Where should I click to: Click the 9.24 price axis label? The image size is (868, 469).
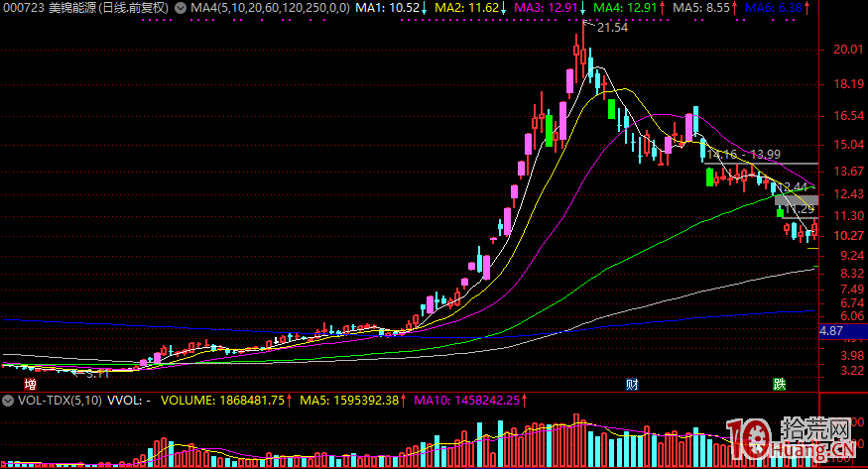(x=852, y=256)
